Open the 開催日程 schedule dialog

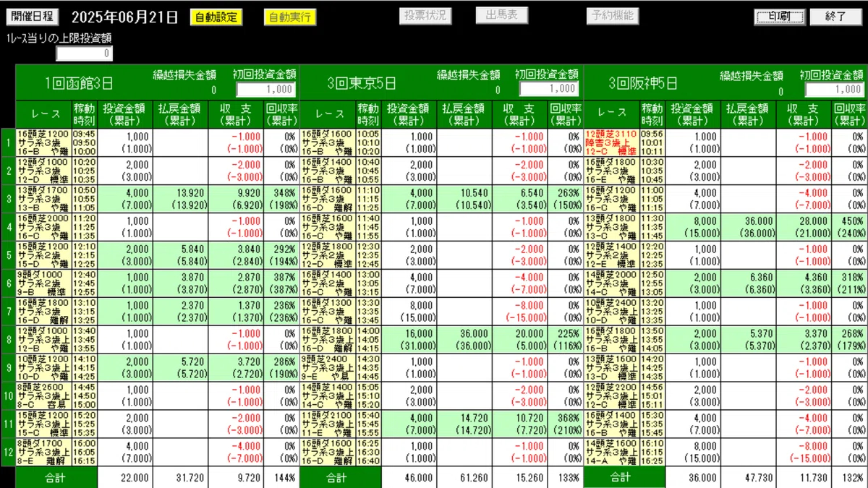click(32, 16)
